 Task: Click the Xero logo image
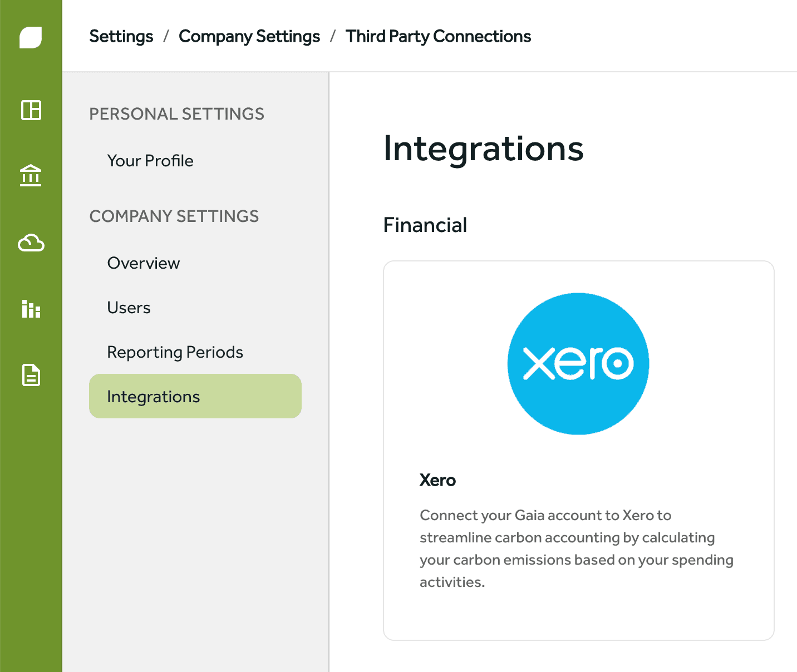tap(578, 364)
